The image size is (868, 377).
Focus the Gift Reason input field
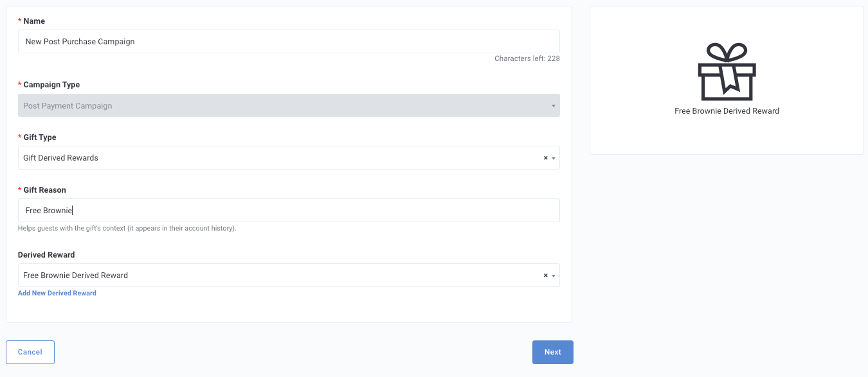coord(289,211)
